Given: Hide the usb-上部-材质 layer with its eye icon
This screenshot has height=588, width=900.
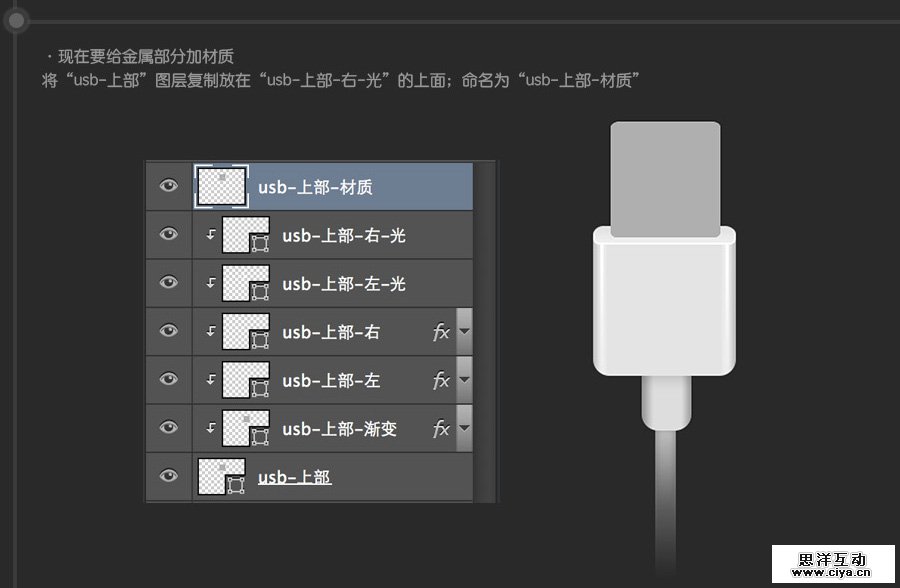Looking at the screenshot, I should [x=167, y=186].
